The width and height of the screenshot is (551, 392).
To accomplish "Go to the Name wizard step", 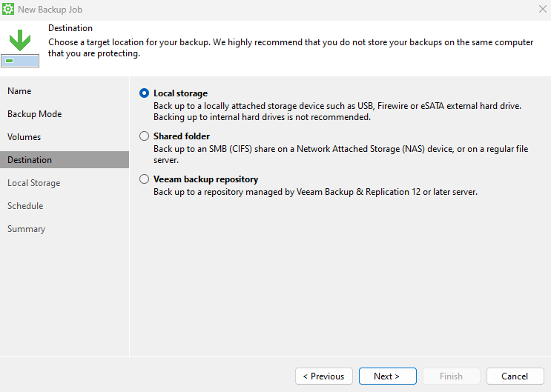I will pyautogui.click(x=19, y=91).
